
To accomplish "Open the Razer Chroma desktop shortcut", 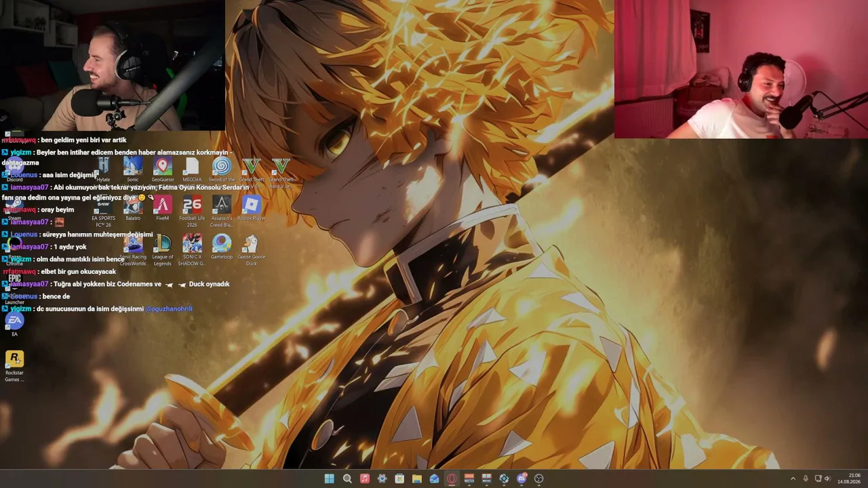I will coord(14,249).
